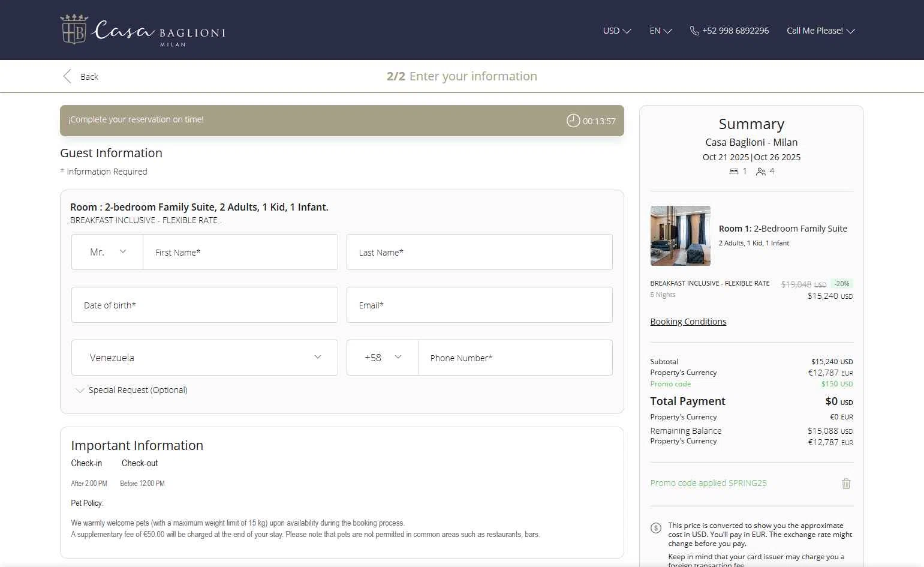This screenshot has height=567, width=924.
Task: Focus the Date of birth field
Action: point(204,305)
